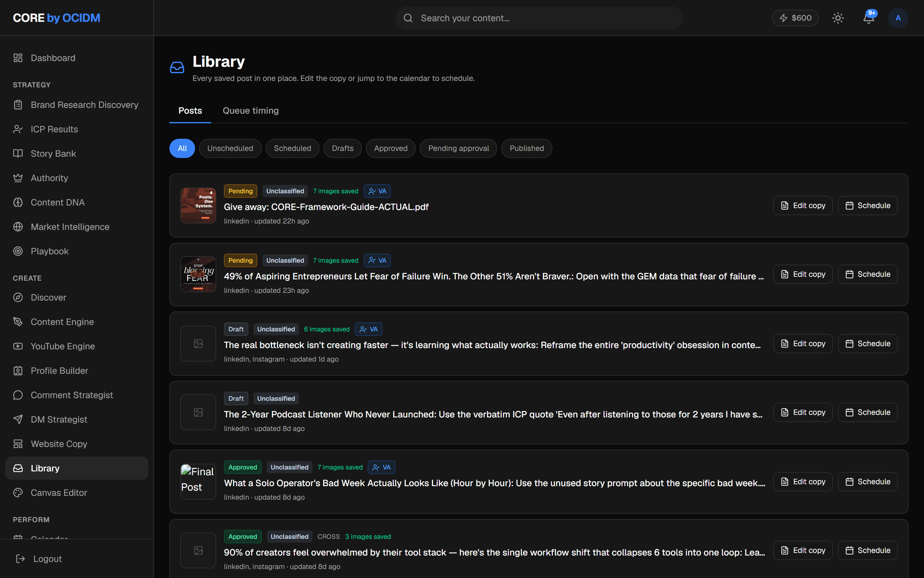Open the 'Stop blaming FEAR' post thumbnail
Viewport: 924px width, 578px height.
tap(198, 275)
